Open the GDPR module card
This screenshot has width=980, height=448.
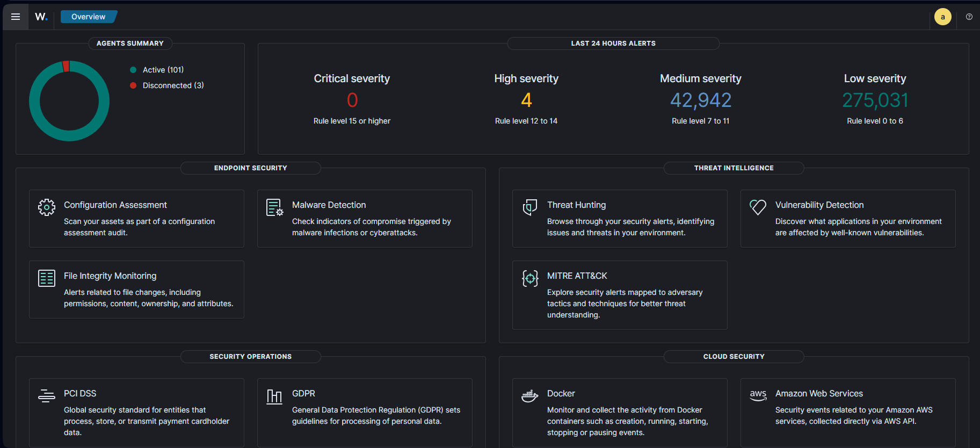365,412
